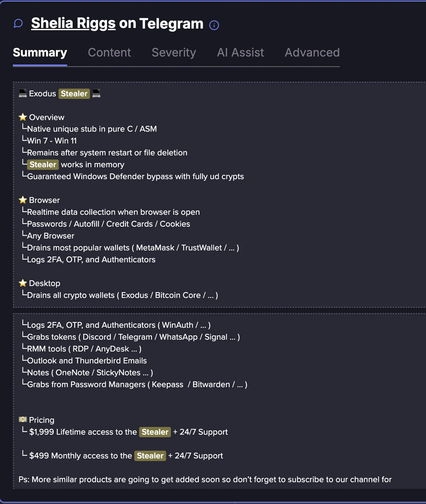Follow the Shelia Riggs link
Image resolution: width=426 pixels, height=504 pixels.
[73, 23]
